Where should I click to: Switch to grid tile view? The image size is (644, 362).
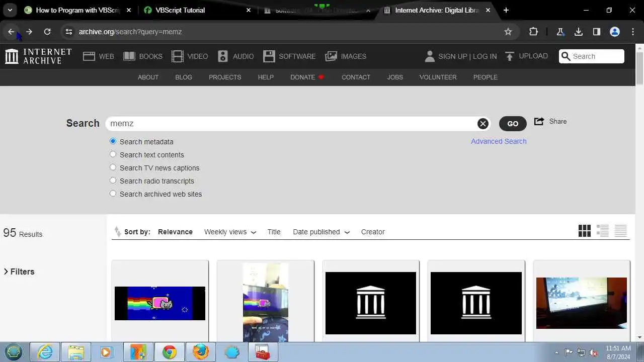point(585,231)
